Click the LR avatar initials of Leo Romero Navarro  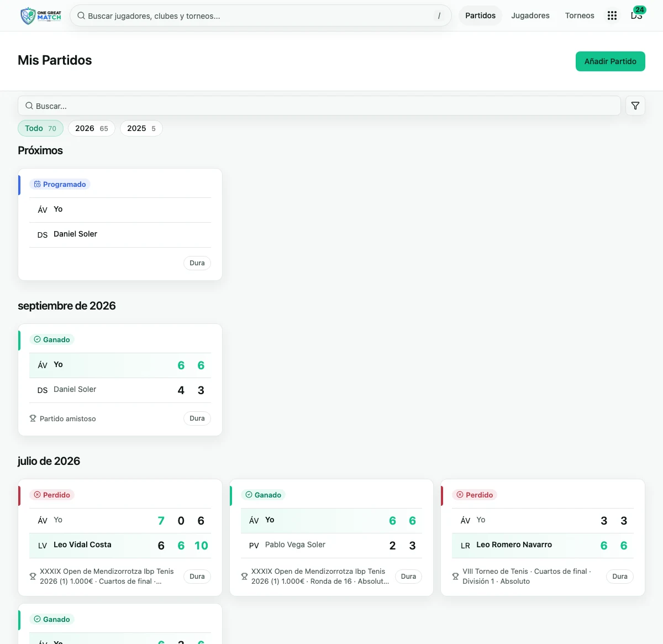pos(465,546)
